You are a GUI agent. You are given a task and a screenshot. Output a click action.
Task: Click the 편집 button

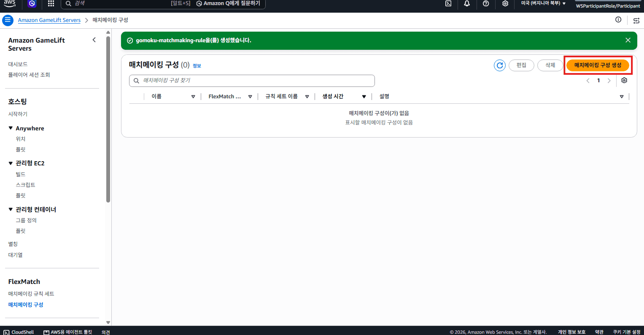click(521, 65)
